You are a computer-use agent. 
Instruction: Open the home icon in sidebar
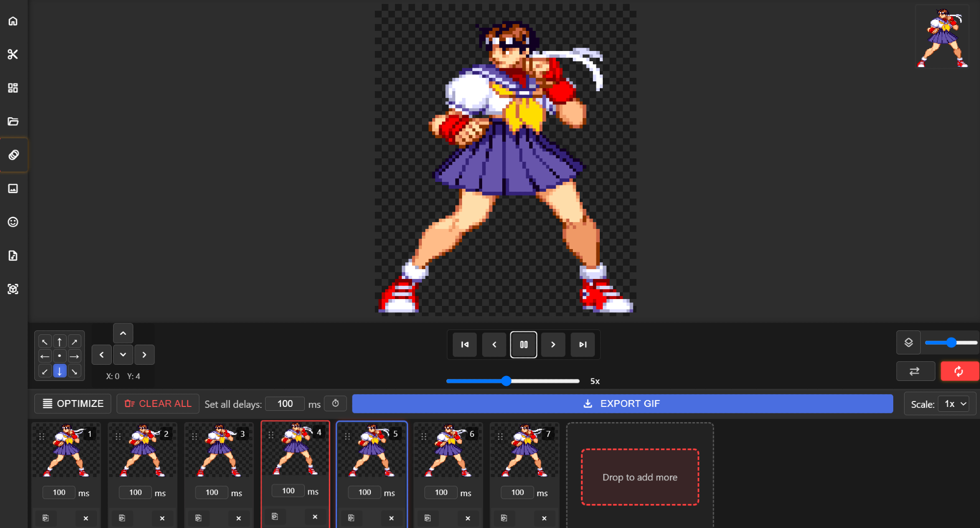pos(13,21)
